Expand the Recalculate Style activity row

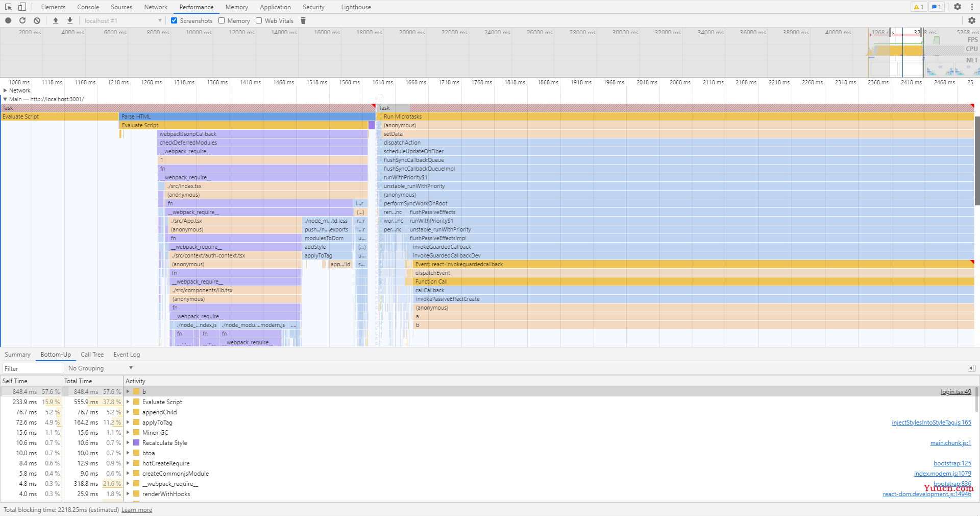pos(128,443)
